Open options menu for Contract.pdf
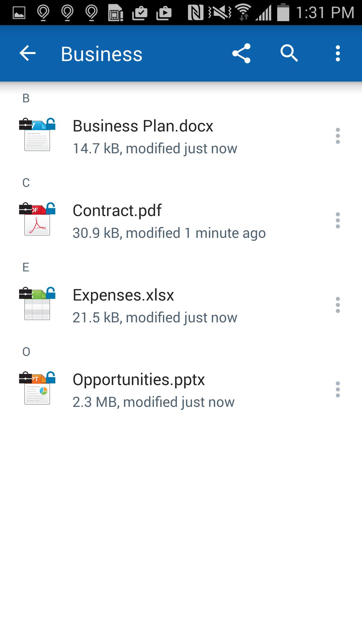This screenshot has height=644, width=362. click(338, 220)
